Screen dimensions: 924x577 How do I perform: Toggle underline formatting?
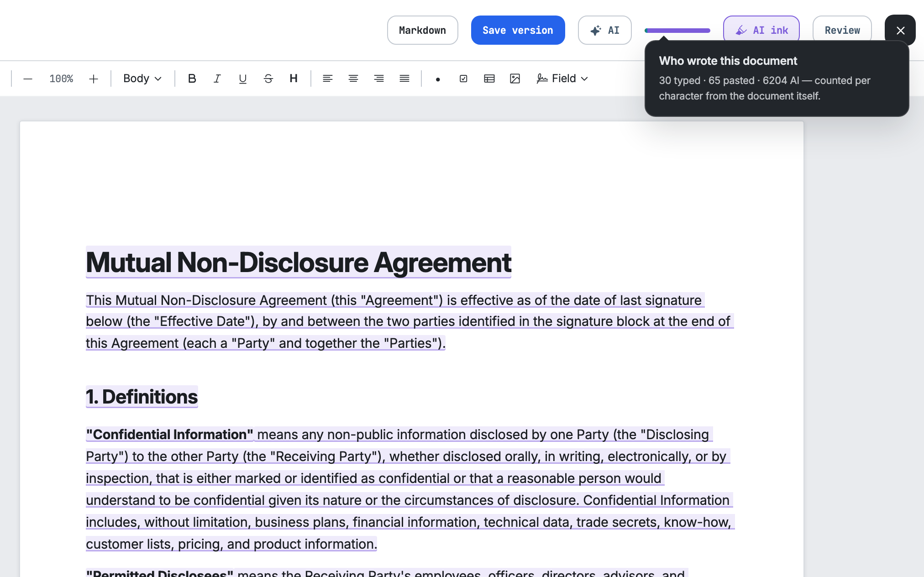(x=243, y=79)
